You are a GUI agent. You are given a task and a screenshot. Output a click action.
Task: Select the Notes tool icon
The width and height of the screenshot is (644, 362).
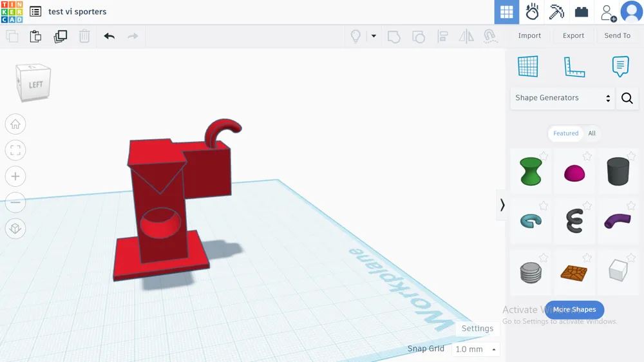tap(620, 66)
